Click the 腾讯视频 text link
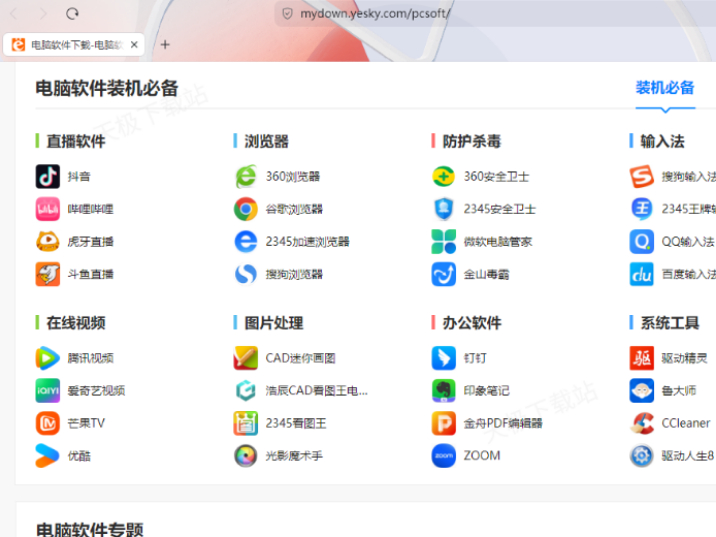Image resolution: width=716 pixels, height=537 pixels. click(x=90, y=358)
